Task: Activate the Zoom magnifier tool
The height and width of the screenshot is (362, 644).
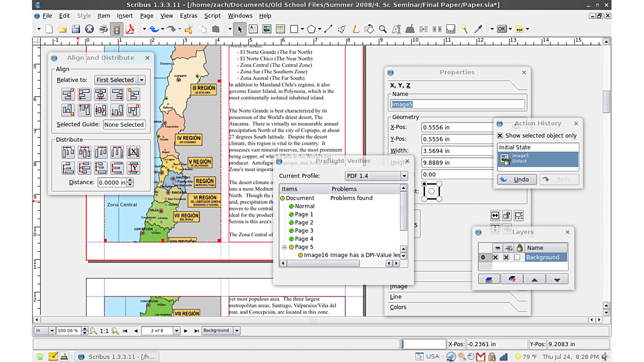Action: (x=383, y=29)
